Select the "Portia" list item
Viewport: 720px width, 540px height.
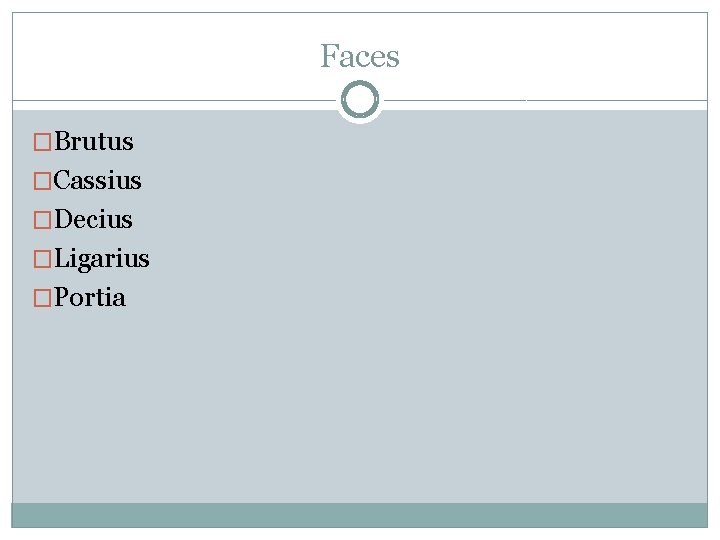pos(90,297)
